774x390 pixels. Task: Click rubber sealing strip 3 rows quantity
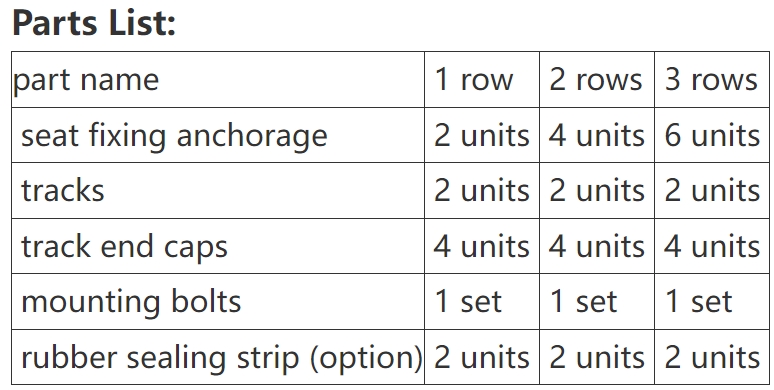[x=712, y=357]
